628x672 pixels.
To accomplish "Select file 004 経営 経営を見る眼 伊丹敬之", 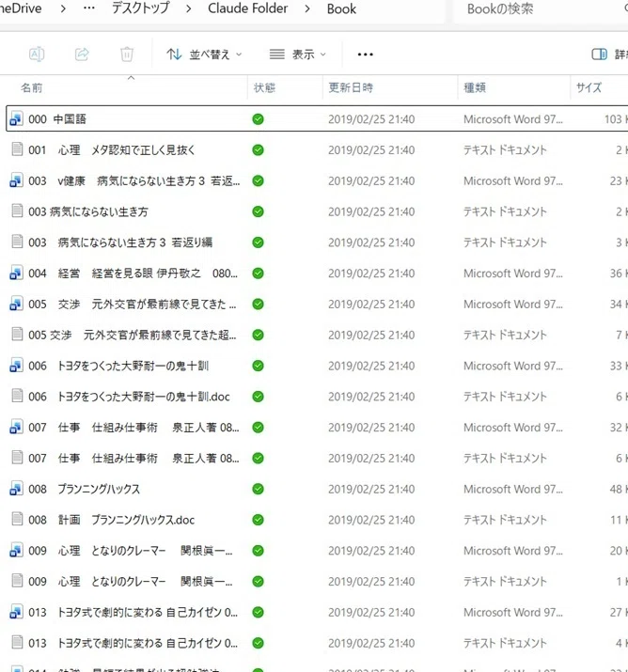I will (133, 273).
